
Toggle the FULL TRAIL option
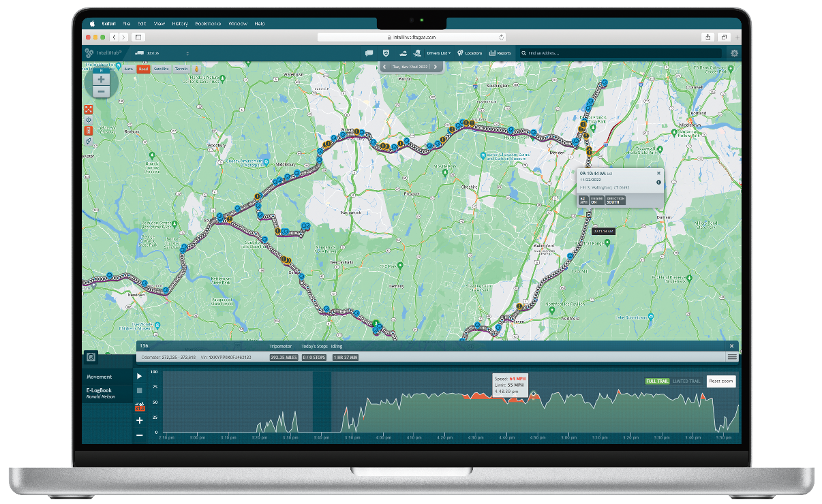coord(657,381)
